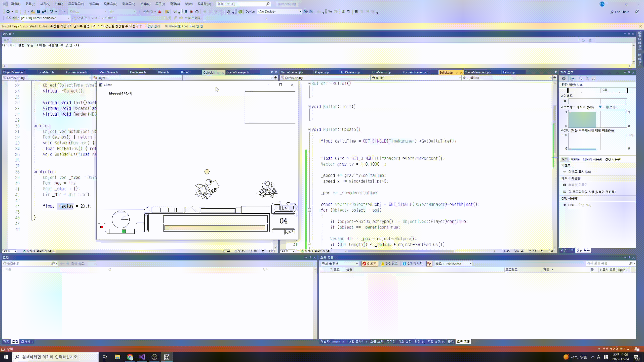Click the 성능 관리 link in notification bar
Image resolution: width=644 pixels, height=362 pixels.
153,26
